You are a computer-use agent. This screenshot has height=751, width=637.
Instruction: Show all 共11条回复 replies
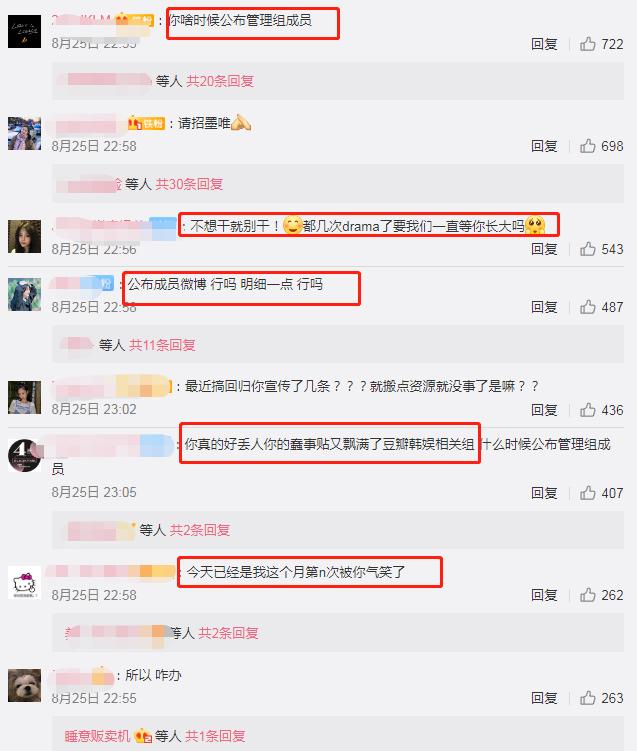162,345
